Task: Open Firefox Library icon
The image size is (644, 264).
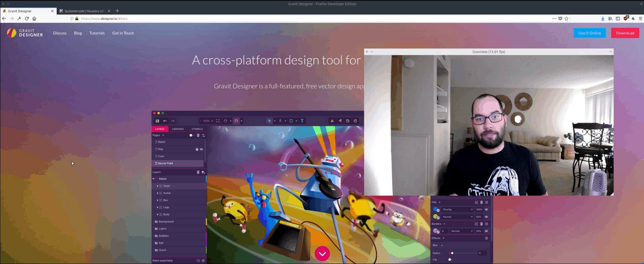Action: point(610,18)
